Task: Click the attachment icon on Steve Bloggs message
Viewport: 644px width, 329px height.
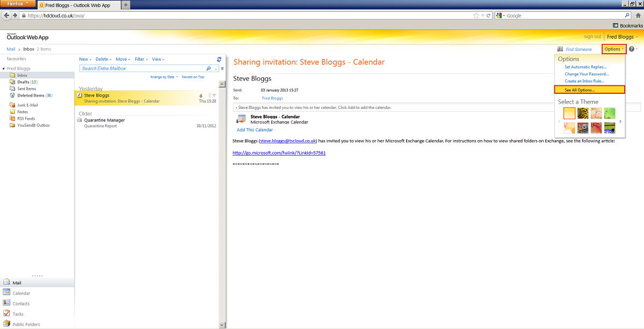Action: [x=201, y=96]
